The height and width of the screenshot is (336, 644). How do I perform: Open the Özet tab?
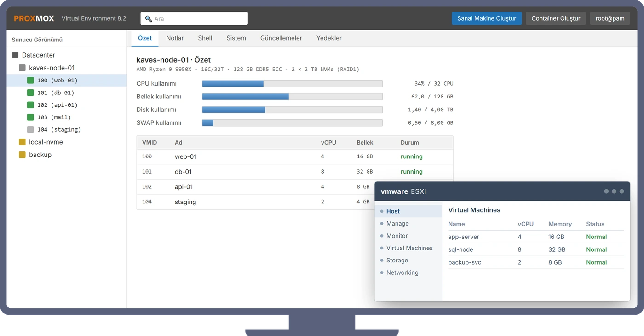[145, 38]
